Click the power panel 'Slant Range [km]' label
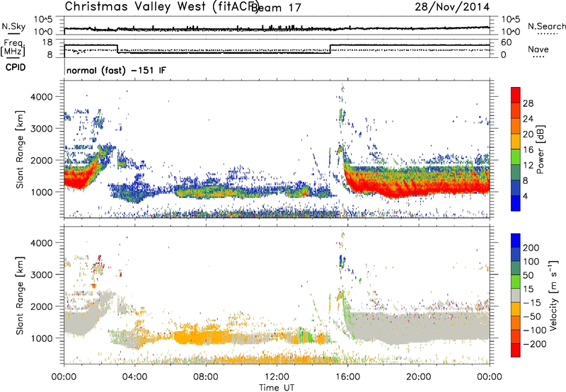Image resolution: width=566 pixels, height=392 pixels. click(20, 149)
